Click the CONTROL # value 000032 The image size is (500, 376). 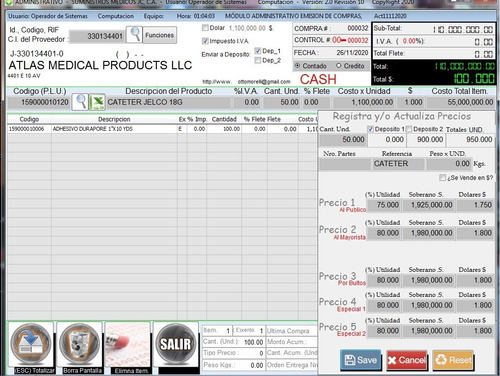[x=358, y=40]
